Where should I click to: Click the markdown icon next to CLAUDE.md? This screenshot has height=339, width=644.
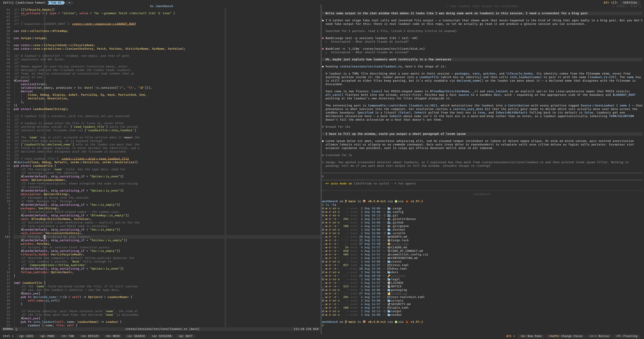pos(389,248)
